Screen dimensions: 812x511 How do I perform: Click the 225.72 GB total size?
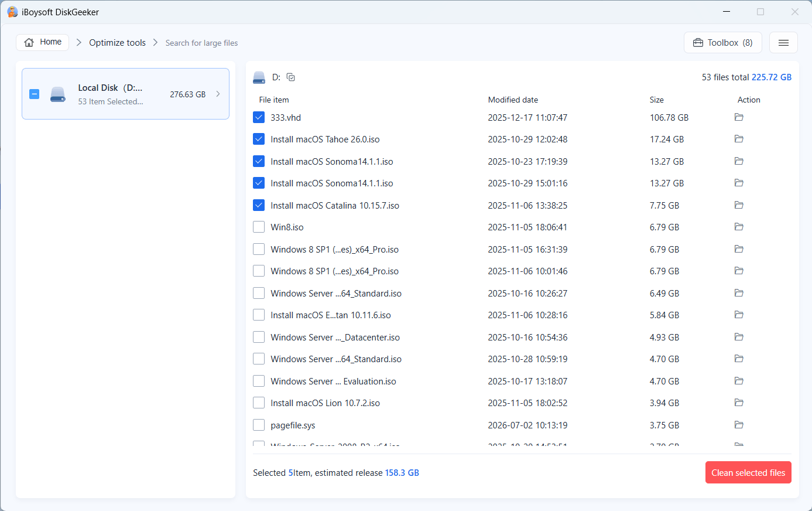(772, 77)
